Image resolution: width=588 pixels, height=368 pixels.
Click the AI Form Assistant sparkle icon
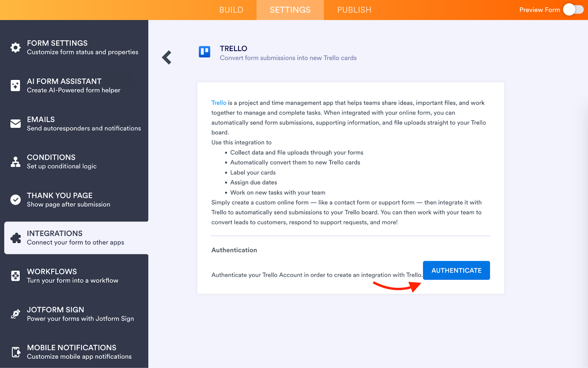click(15, 86)
